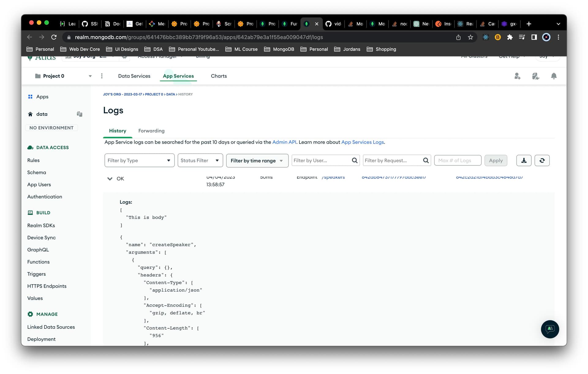This screenshot has height=374, width=588.
Task: Click the invite user icon
Action: [x=517, y=76]
